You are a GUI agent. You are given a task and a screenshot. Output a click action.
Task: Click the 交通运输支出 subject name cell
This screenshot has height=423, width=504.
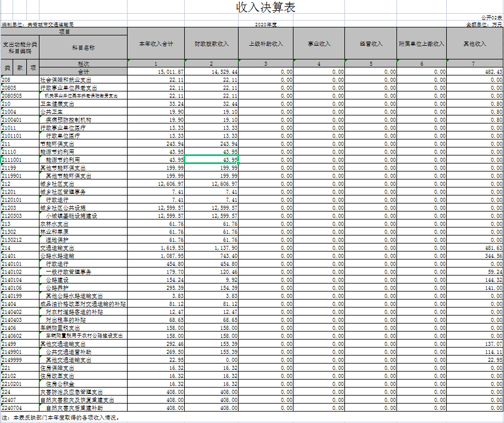coord(57,248)
